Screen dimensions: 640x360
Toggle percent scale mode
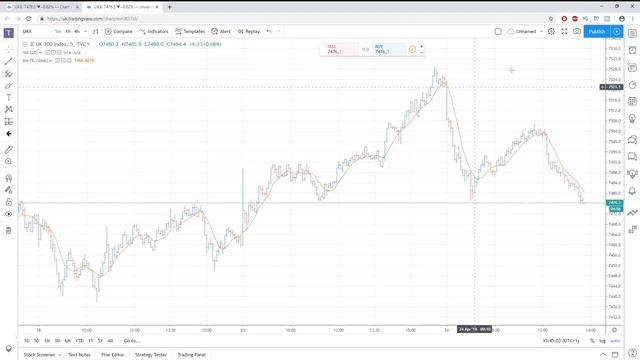click(x=592, y=341)
